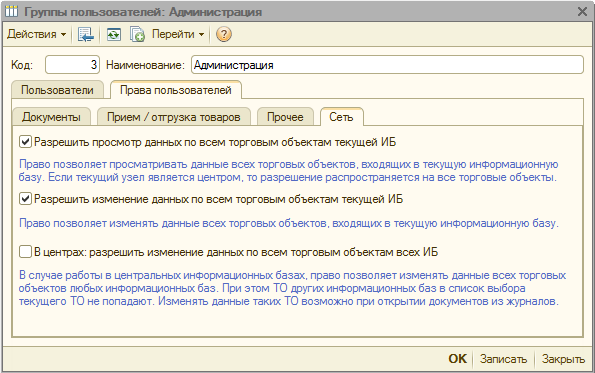Viewport: 595px width, 373px height.
Task: Click the Записать button
Action: point(503,359)
